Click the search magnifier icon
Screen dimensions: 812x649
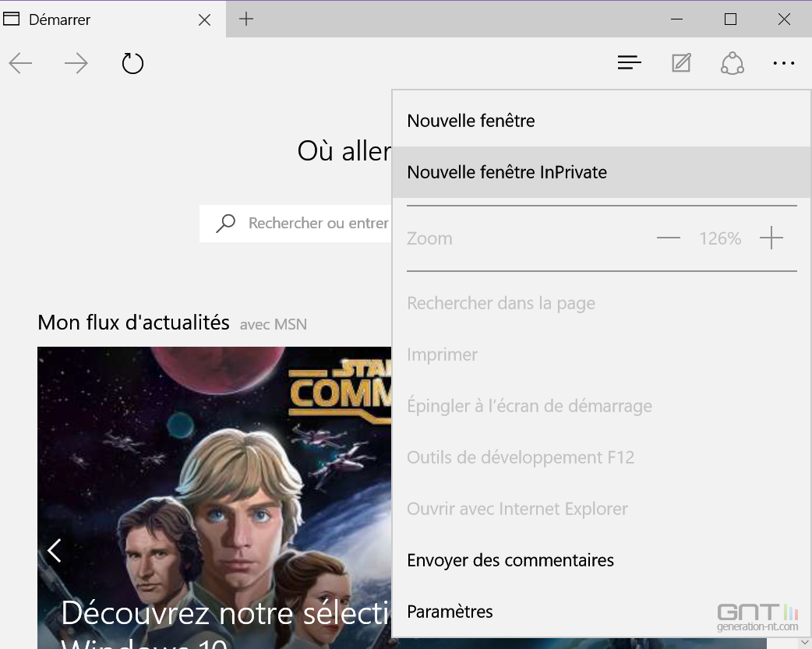point(226,224)
